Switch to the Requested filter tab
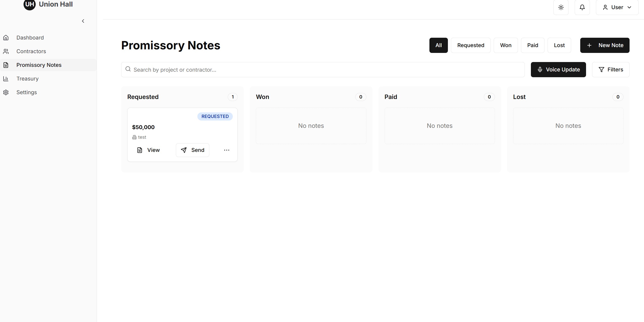 point(470,45)
